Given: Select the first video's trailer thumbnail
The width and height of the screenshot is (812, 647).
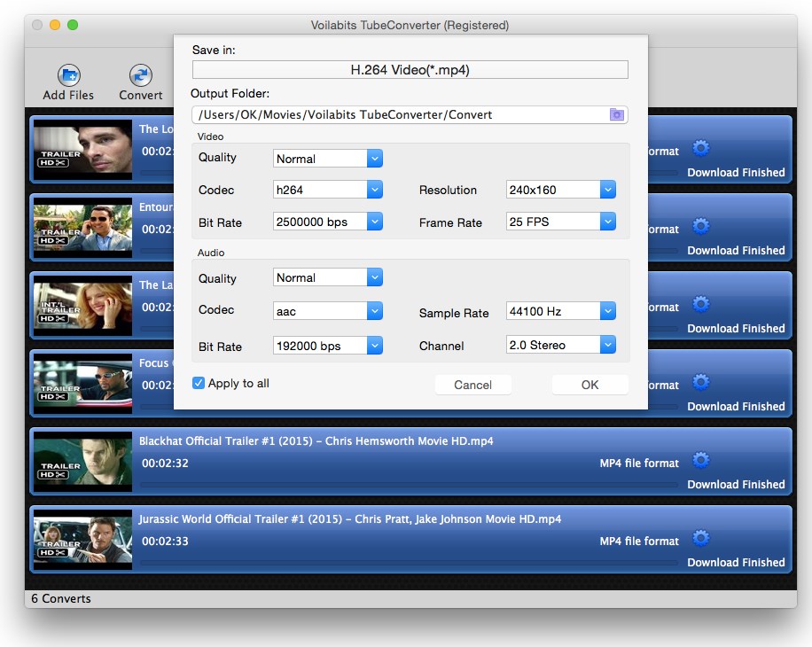Looking at the screenshot, I should coord(82,150).
